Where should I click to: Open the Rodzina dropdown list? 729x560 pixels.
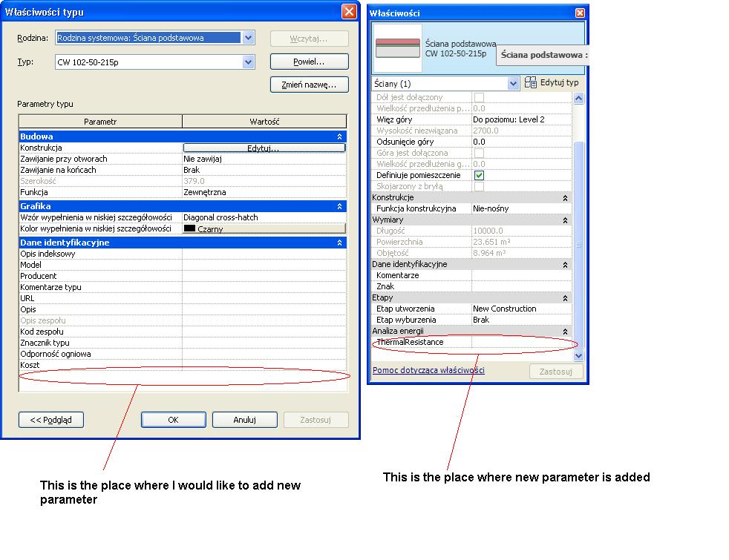point(248,38)
